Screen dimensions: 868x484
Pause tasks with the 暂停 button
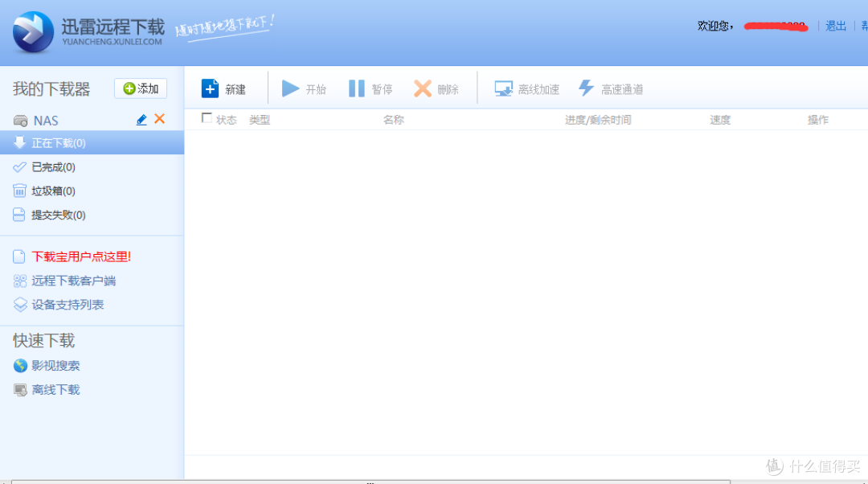click(x=371, y=88)
